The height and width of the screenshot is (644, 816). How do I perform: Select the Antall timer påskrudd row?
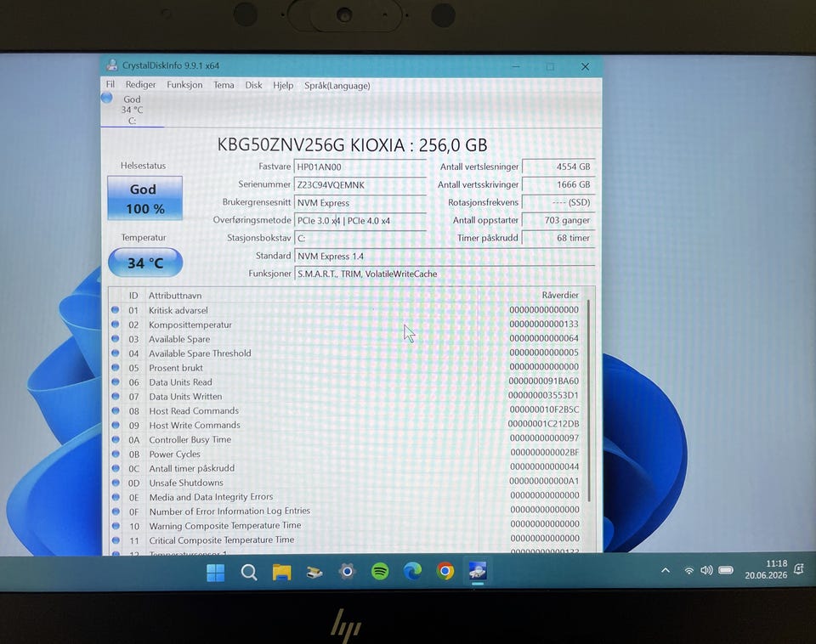point(346,468)
